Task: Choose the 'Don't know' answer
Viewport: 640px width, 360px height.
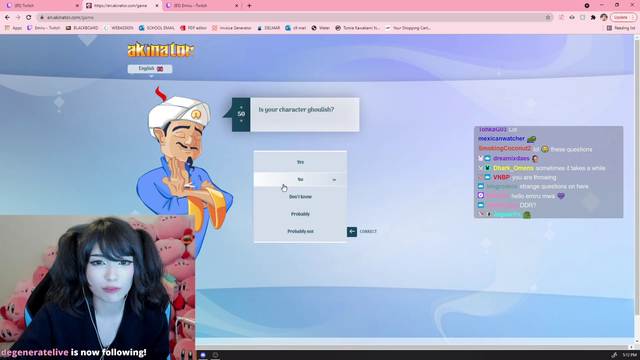Action: tap(300, 197)
